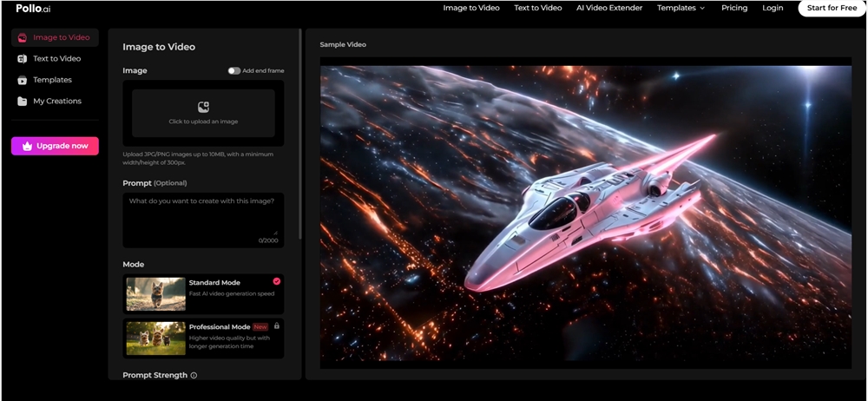
Task: Click the Text to Video sidebar icon
Action: pyautogui.click(x=22, y=59)
